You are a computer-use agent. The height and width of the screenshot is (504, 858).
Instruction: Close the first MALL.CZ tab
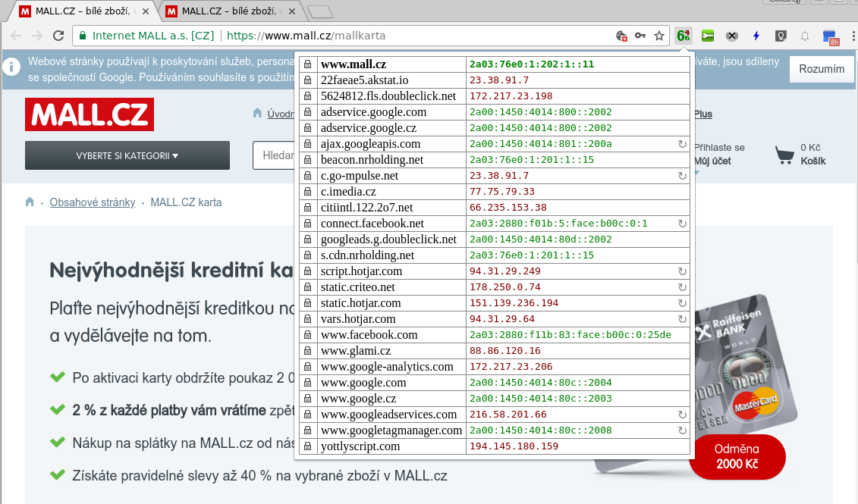pyautogui.click(x=146, y=11)
